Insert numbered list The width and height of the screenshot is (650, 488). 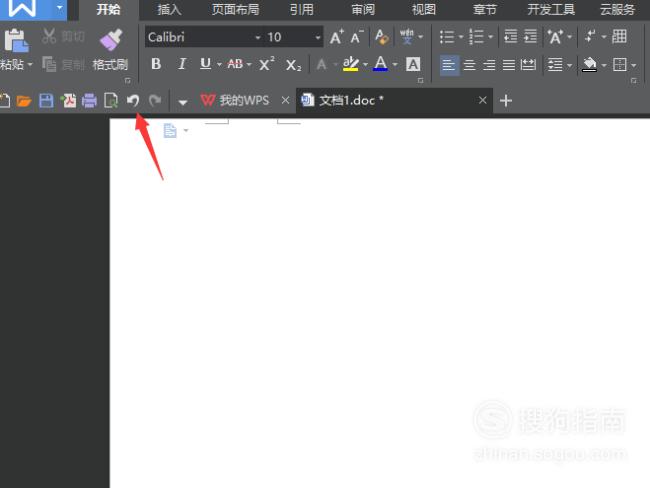(476, 37)
